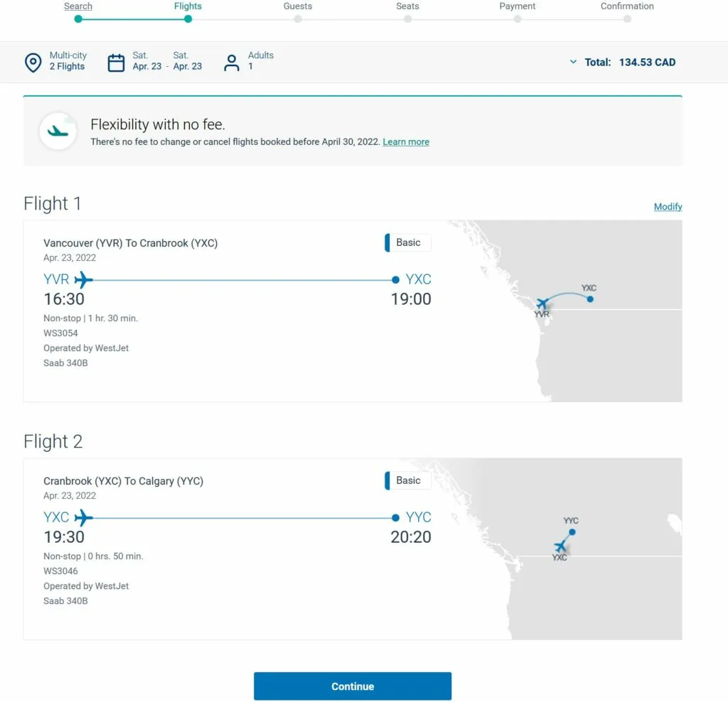Click the Modify link for Flight 1
This screenshot has height=702, width=728.
tap(668, 206)
